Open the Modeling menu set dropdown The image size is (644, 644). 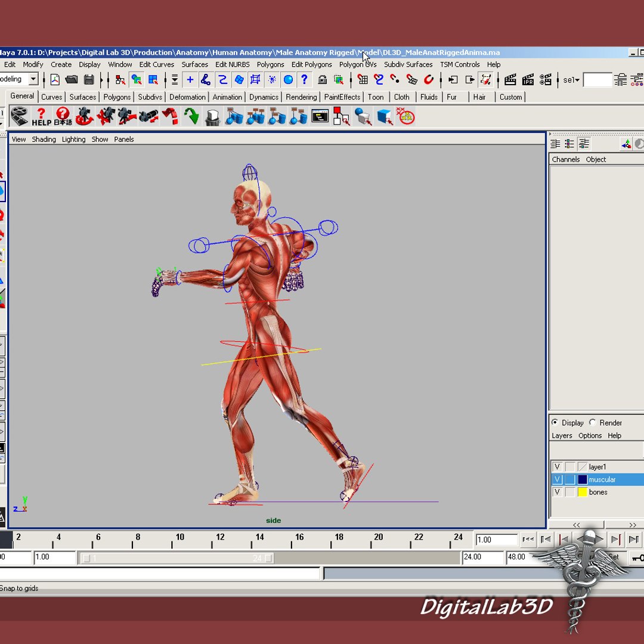[33, 79]
